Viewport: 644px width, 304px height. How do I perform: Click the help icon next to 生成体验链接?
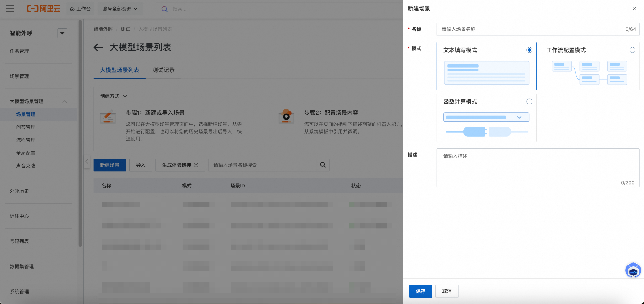coord(196,165)
